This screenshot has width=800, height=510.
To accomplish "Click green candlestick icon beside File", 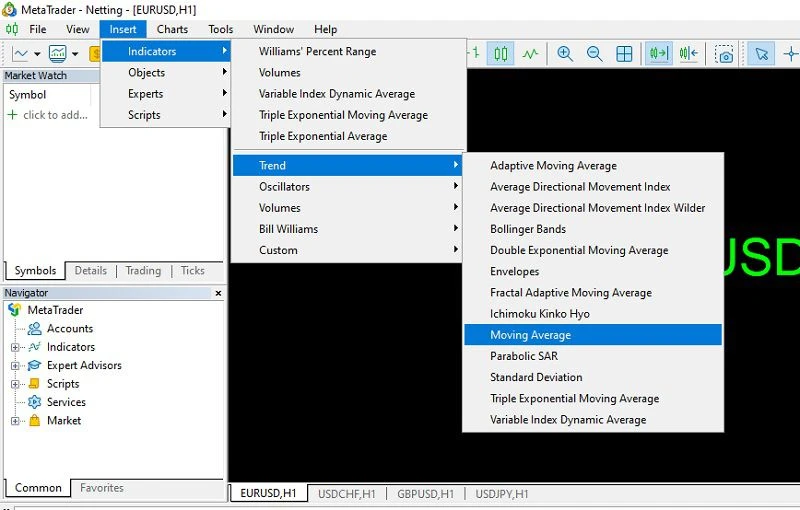I will click(x=11, y=29).
